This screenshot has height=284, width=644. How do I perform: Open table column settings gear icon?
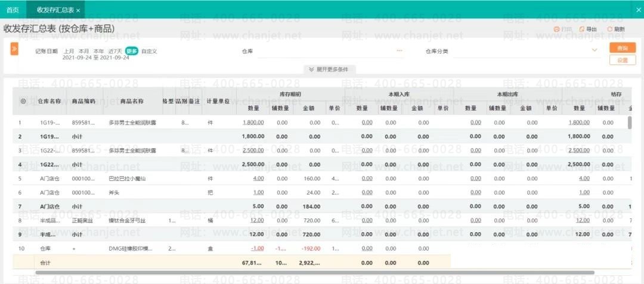pyautogui.click(x=23, y=101)
